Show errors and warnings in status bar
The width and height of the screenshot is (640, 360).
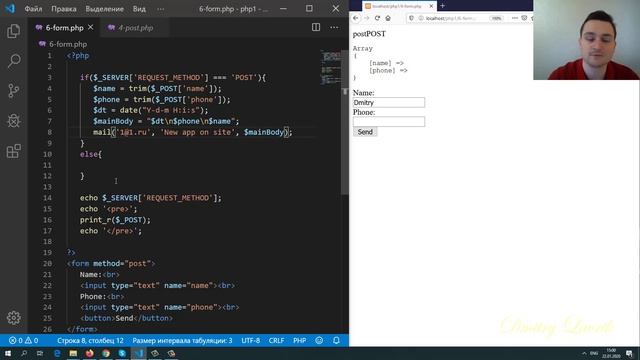24,340
